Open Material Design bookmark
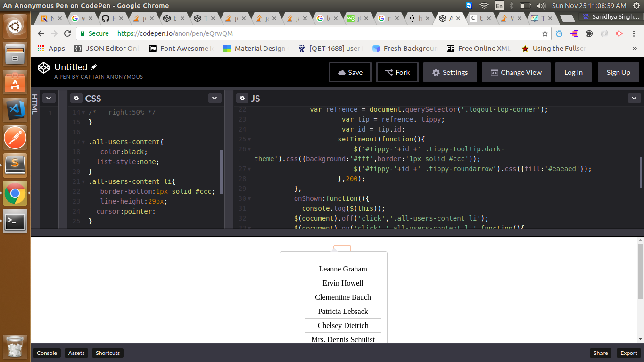The image size is (644, 362). tap(255, 49)
